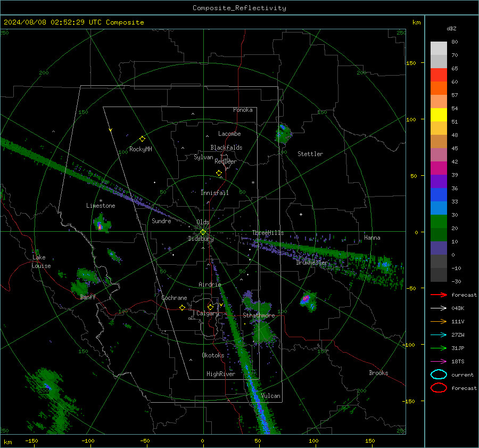Click the orange 111V arrow icon

(439, 321)
